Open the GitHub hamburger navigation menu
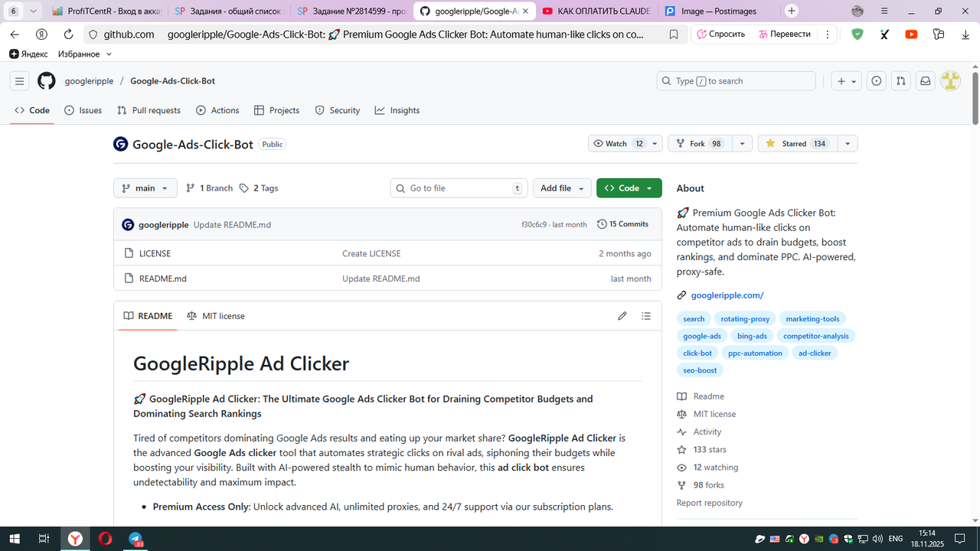Image resolution: width=980 pixels, height=551 pixels. point(20,81)
